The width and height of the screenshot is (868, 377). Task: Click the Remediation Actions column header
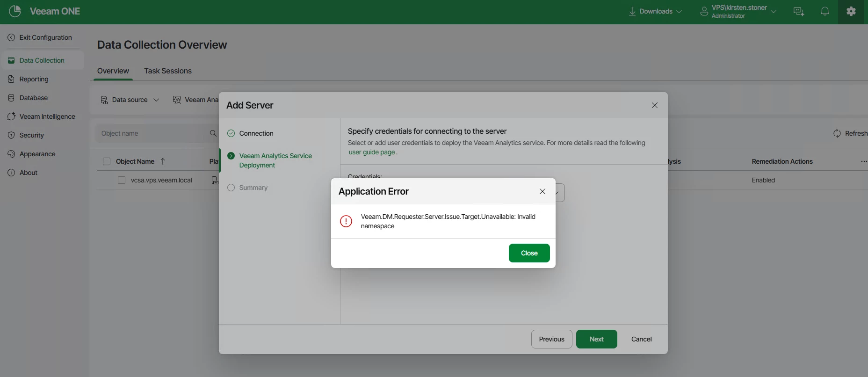click(782, 161)
